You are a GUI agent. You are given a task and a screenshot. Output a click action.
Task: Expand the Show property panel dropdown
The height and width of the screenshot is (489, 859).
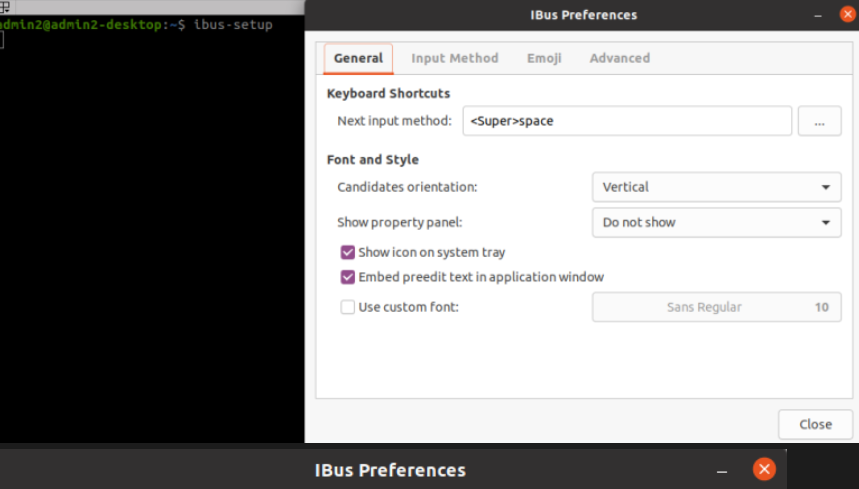tap(717, 222)
